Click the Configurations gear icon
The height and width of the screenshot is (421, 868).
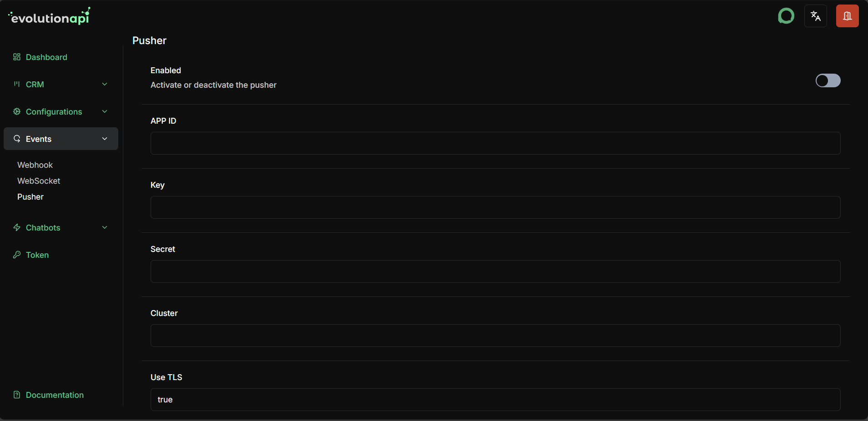pyautogui.click(x=16, y=111)
